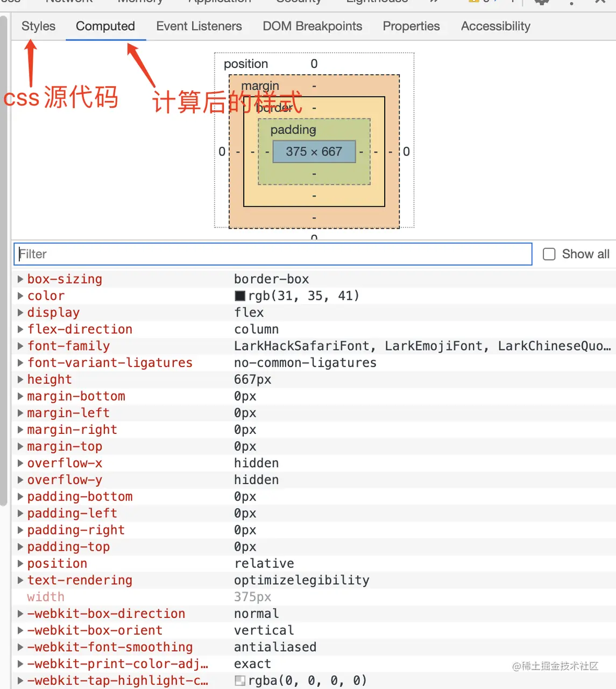Expand the margin-bottom property arrow

pyautogui.click(x=20, y=396)
